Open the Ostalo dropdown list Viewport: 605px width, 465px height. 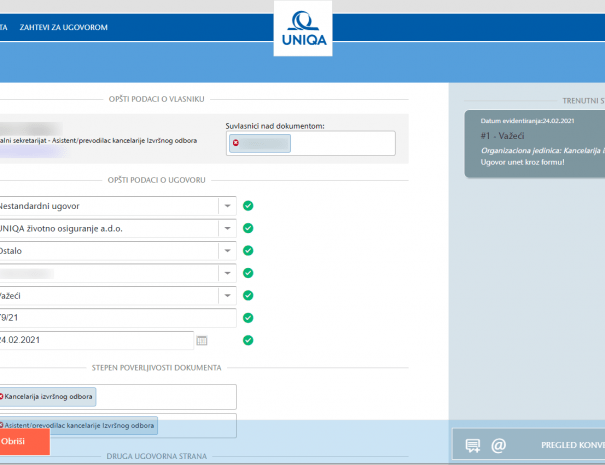tap(227, 251)
